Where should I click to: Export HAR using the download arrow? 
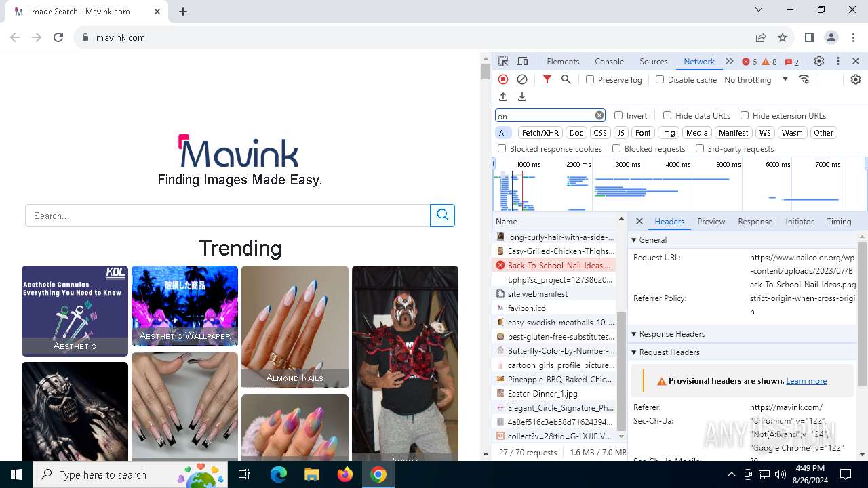pyautogui.click(x=522, y=97)
